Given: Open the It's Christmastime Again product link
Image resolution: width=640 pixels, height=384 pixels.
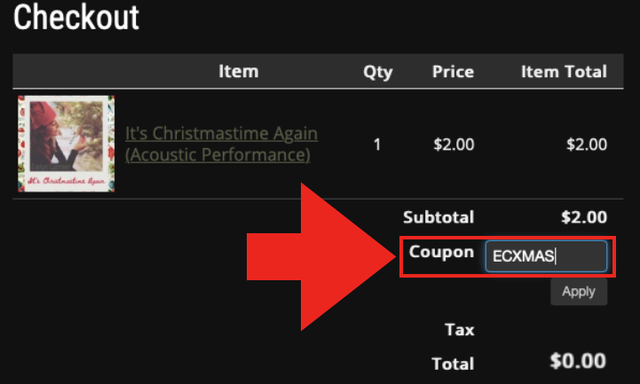Looking at the screenshot, I should pos(221,144).
